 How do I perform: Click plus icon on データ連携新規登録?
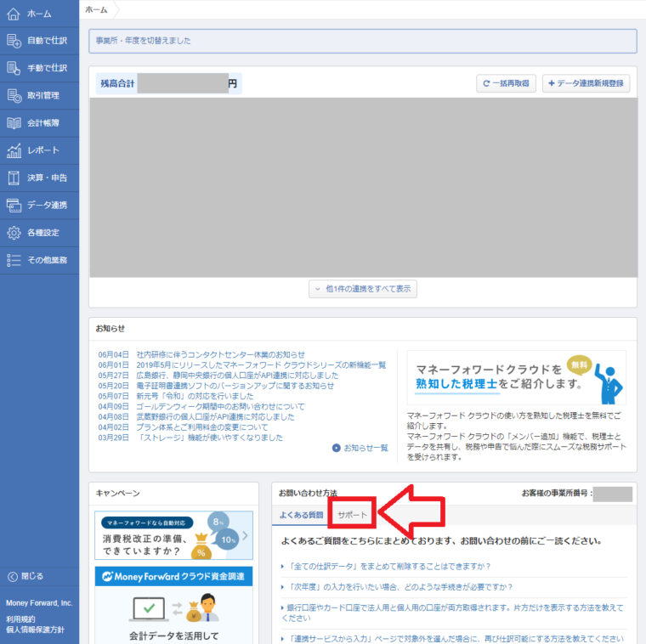(552, 83)
